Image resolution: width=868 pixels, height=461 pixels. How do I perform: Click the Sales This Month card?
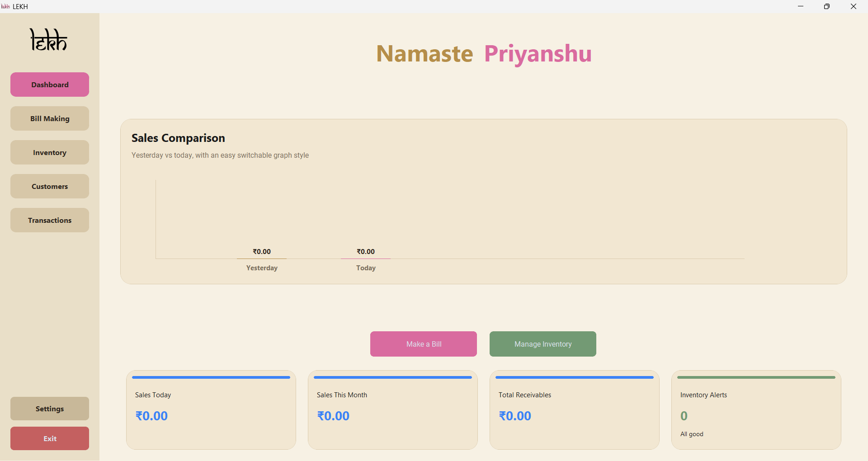pos(392,409)
